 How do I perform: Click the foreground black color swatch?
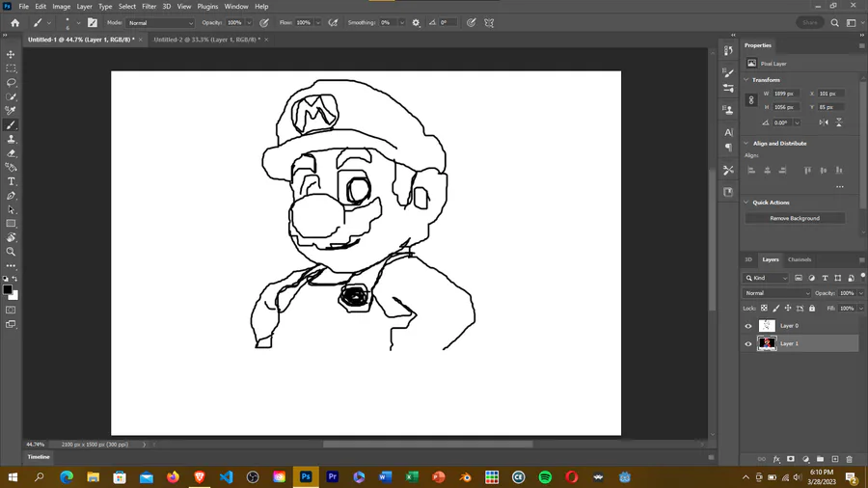(x=7, y=290)
